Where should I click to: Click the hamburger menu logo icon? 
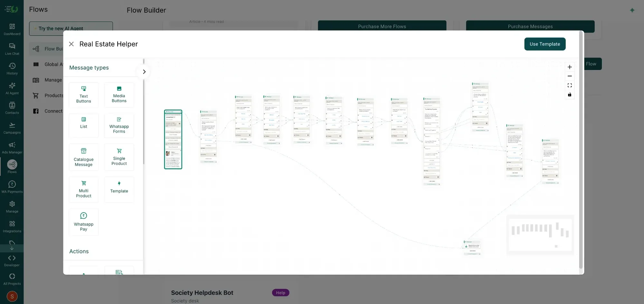pyautogui.click(x=11, y=9)
